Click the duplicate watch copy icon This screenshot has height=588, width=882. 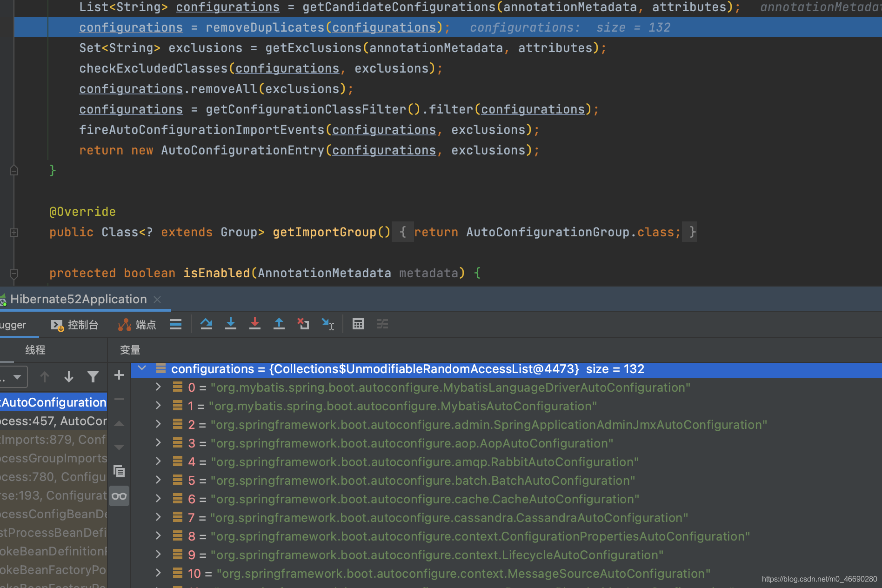click(119, 471)
